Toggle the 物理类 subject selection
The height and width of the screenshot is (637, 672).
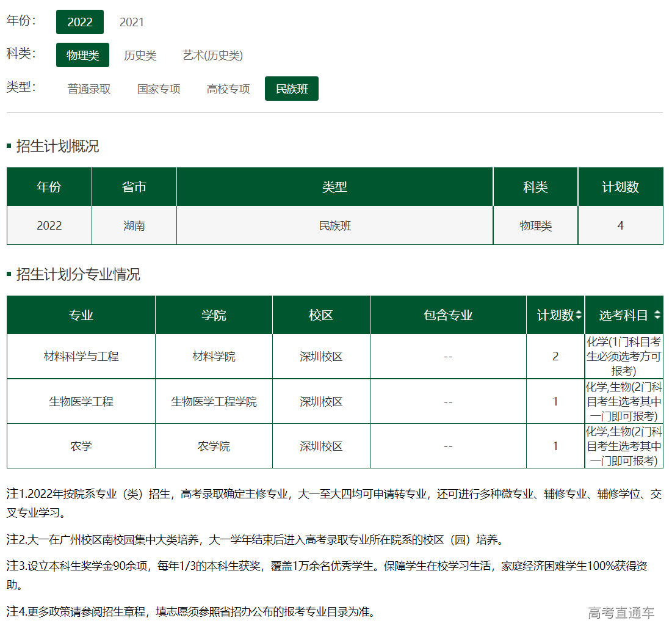tap(82, 55)
